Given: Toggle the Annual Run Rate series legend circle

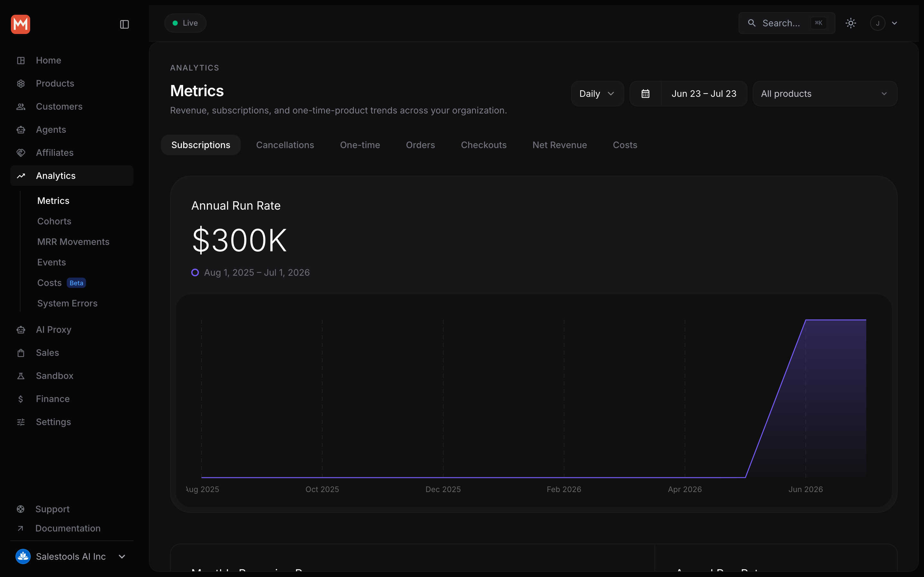Looking at the screenshot, I should (x=195, y=272).
